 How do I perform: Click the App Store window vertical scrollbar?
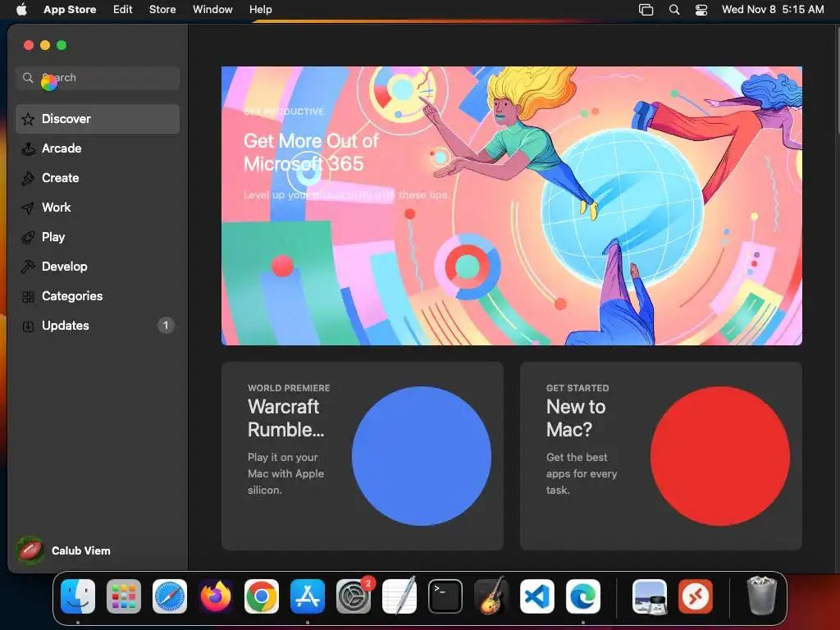pos(837,80)
